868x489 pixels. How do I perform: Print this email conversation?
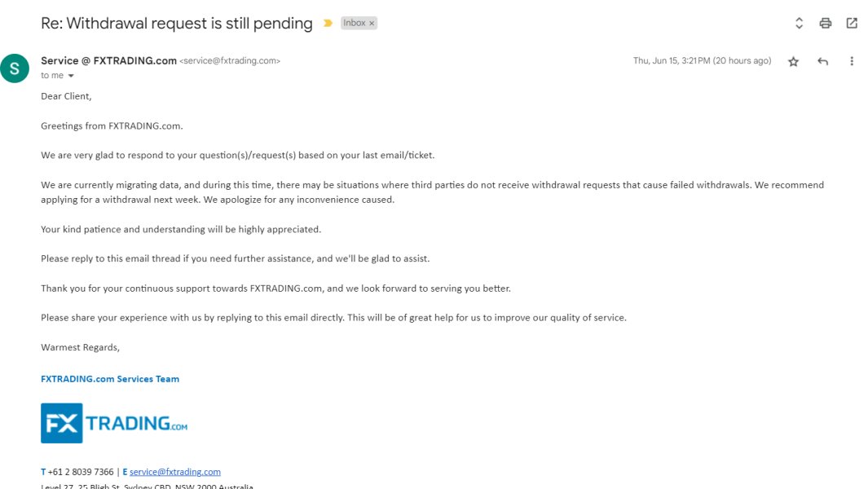tap(826, 23)
